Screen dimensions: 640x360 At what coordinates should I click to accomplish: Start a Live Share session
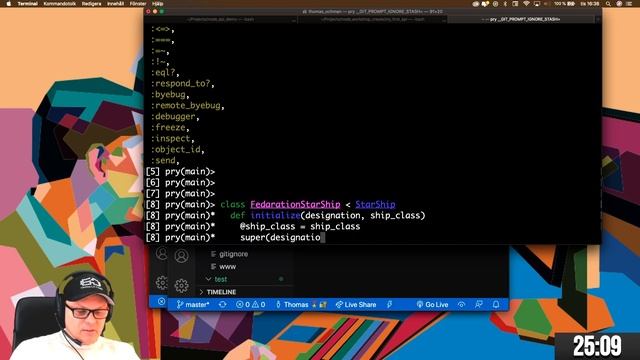356,304
